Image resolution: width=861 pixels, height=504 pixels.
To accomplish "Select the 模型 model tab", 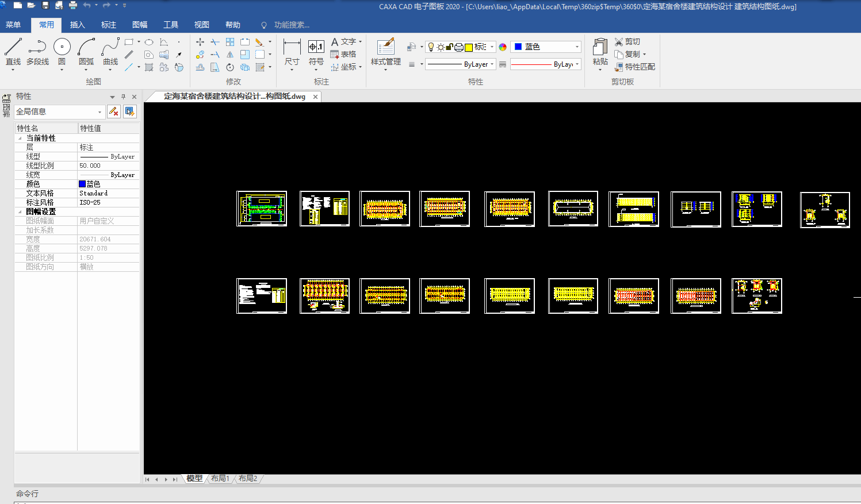I will [x=194, y=479].
